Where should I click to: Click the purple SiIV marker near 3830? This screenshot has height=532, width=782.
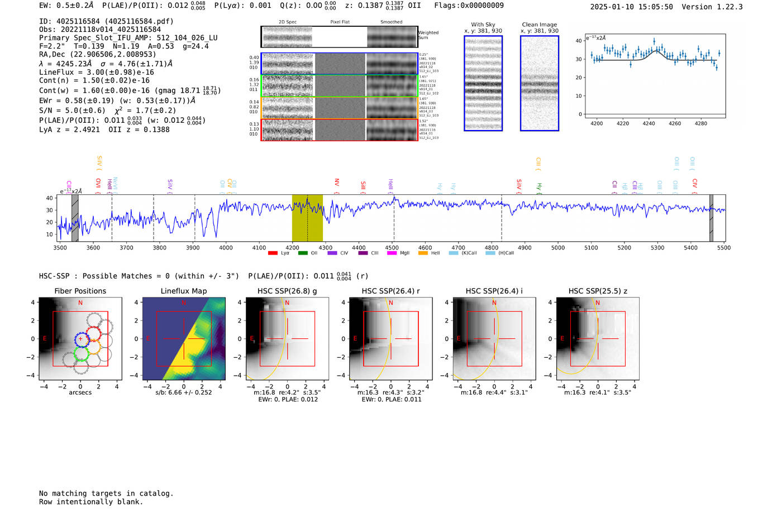tap(170, 186)
